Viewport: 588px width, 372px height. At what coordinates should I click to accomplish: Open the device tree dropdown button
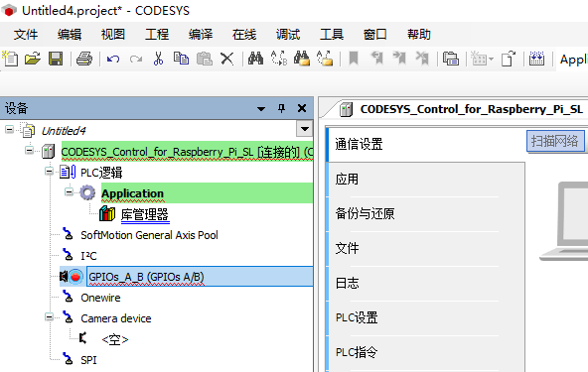pyautogui.click(x=305, y=129)
